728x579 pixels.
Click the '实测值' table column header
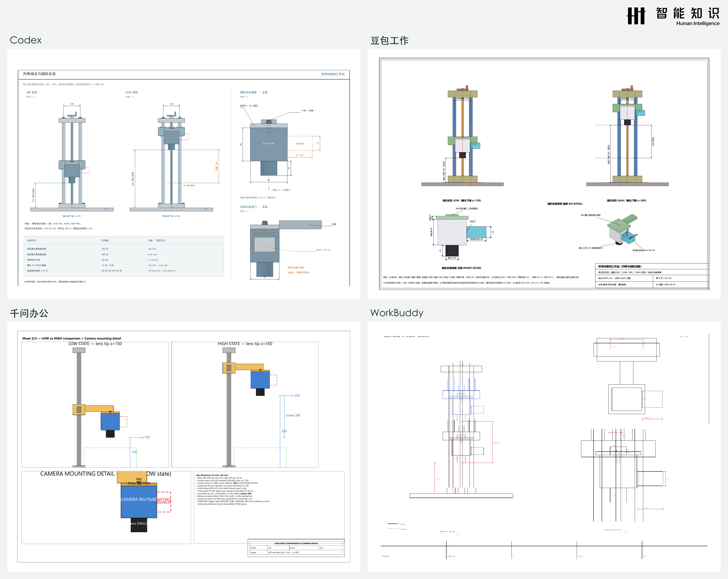pos(105,240)
